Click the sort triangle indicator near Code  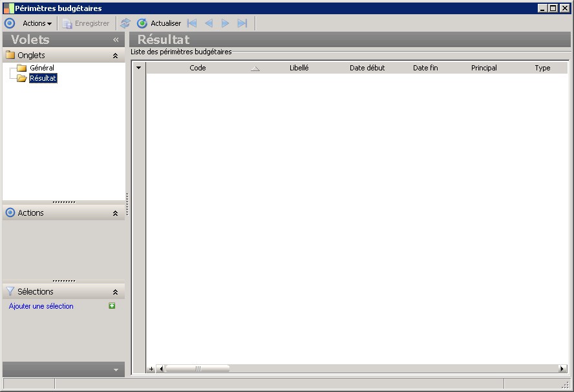tap(255, 68)
